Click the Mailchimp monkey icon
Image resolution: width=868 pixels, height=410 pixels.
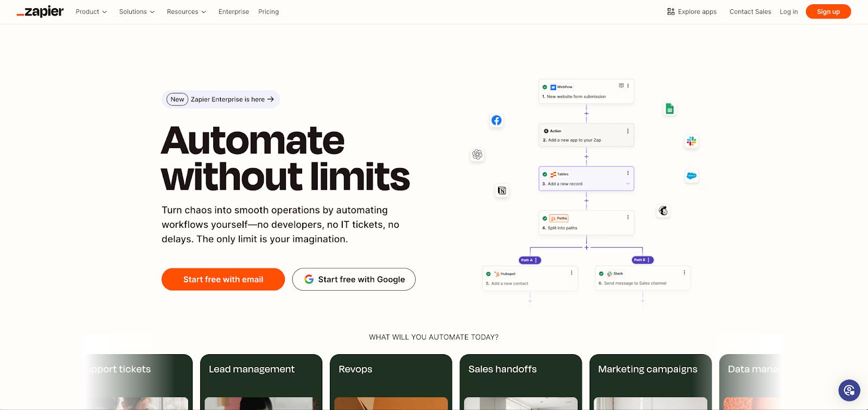(663, 210)
